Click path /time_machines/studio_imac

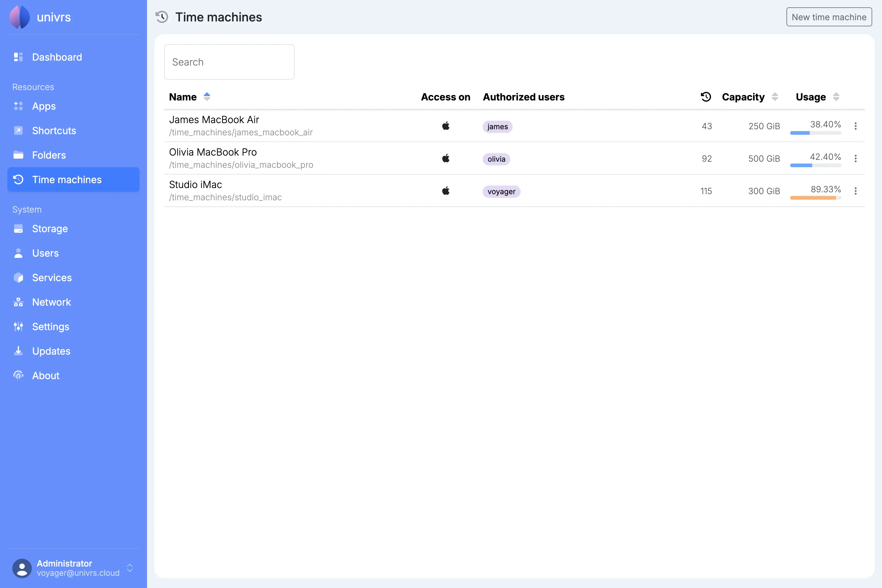pyautogui.click(x=225, y=197)
